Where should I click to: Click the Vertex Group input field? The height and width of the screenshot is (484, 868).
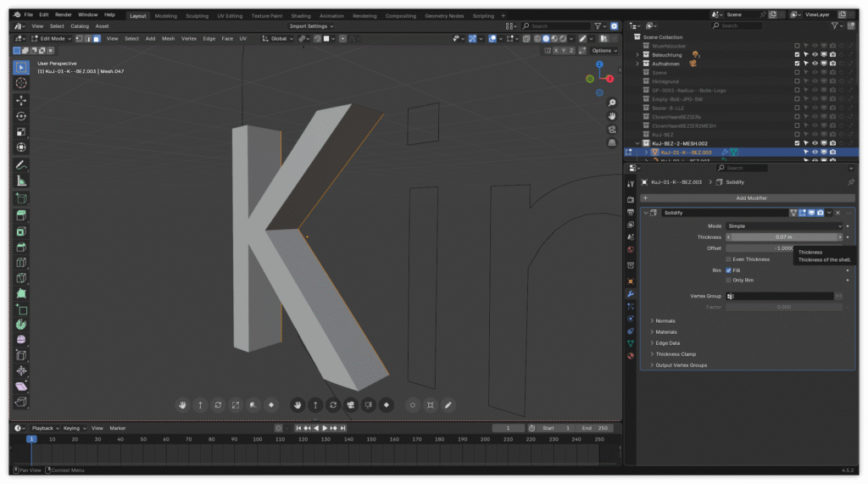[x=780, y=296]
